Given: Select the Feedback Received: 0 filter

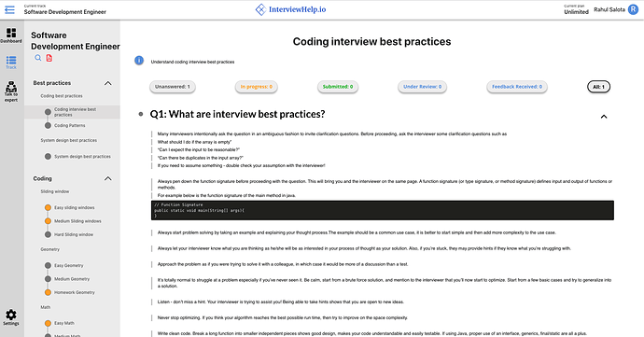Looking at the screenshot, I should [517, 87].
